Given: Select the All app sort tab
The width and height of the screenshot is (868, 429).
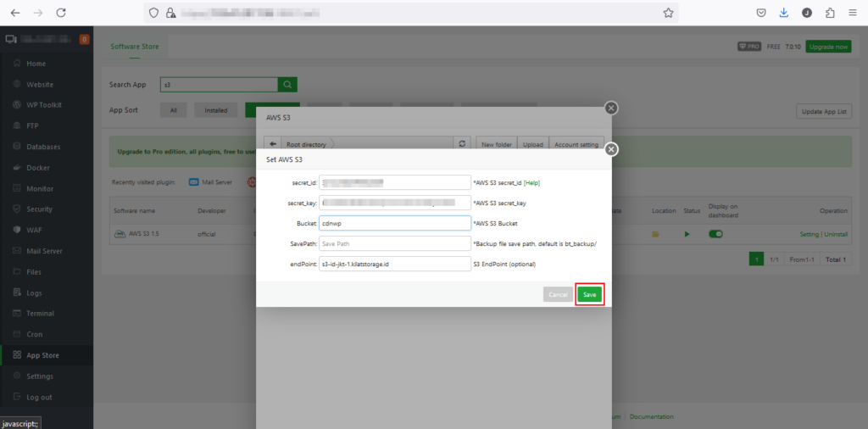Looking at the screenshot, I should pos(173,110).
